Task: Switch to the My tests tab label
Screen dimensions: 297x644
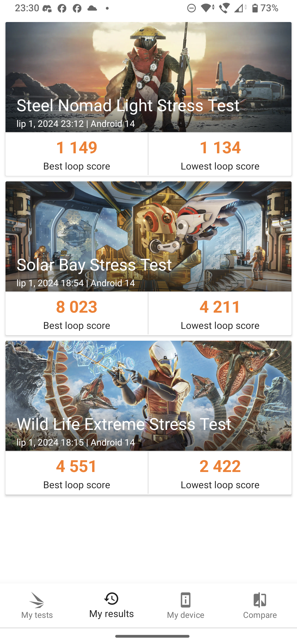Action: tap(37, 615)
